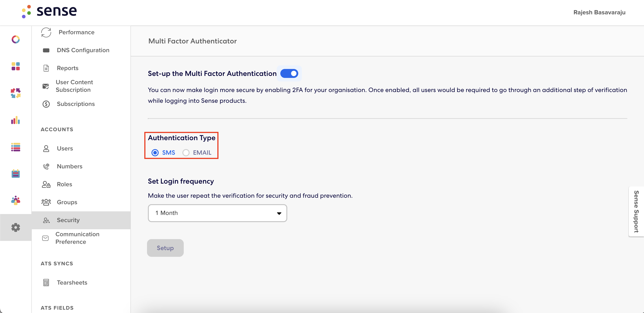644x313 pixels.
Task: Open the Performance settings page
Action: tap(76, 32)
